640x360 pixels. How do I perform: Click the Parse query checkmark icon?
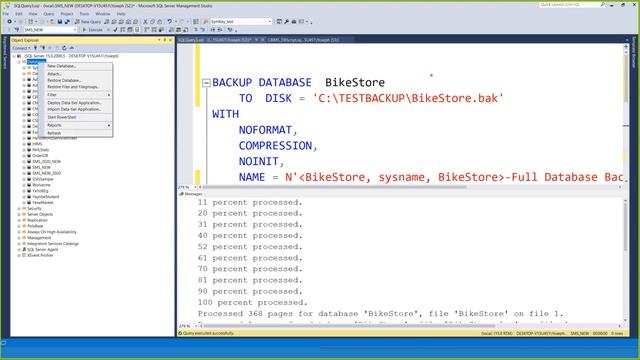coord(116,30)
